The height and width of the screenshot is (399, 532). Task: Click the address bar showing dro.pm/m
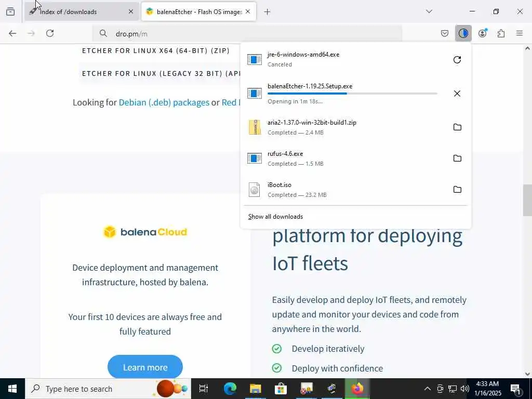click(247, 34)
